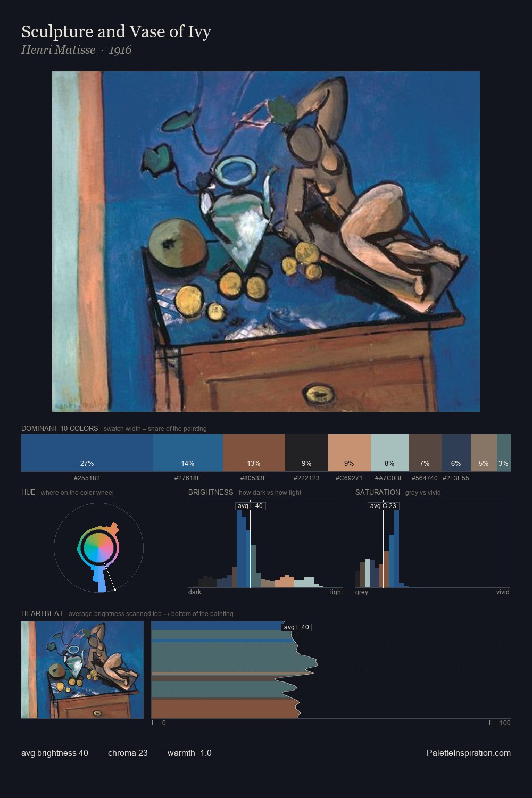Click hex code #222123
The image size is (532, 798).
tap(306, 478)
